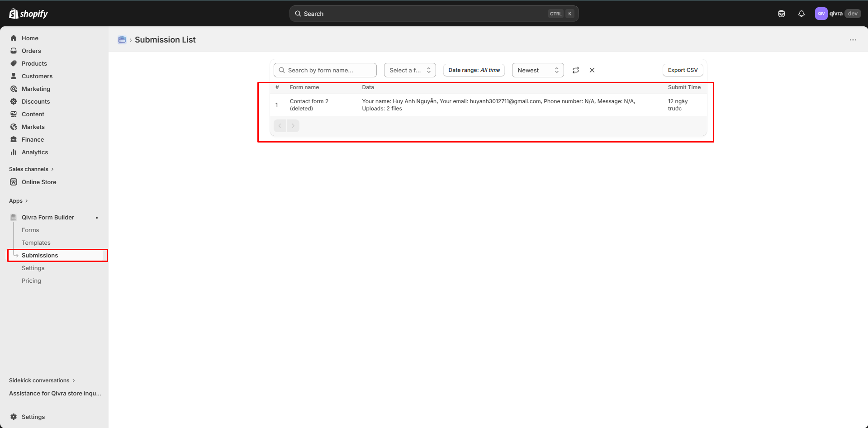
Task: Click the Customers person icon
Action: point(14,76)
